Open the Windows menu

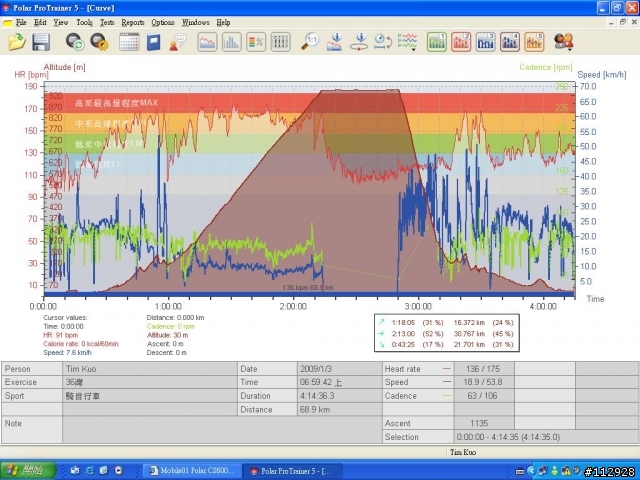coord(196,22)
